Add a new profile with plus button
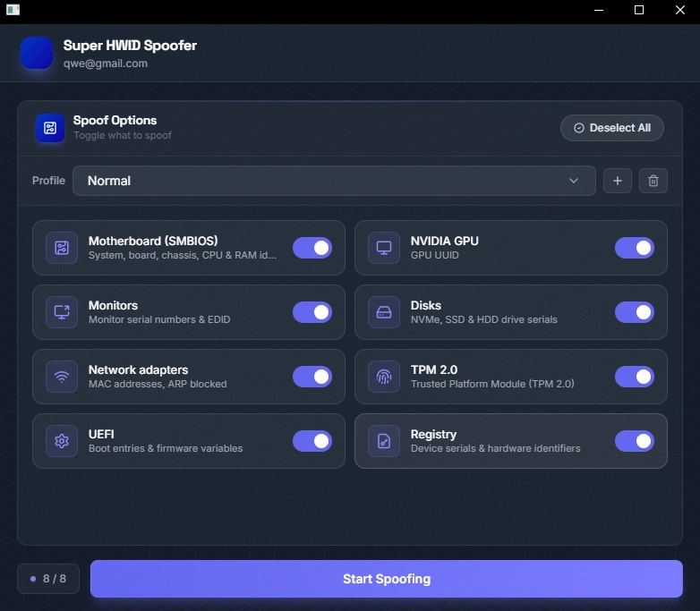The height and width of the screenshot is (611, 700). [618, 181]
